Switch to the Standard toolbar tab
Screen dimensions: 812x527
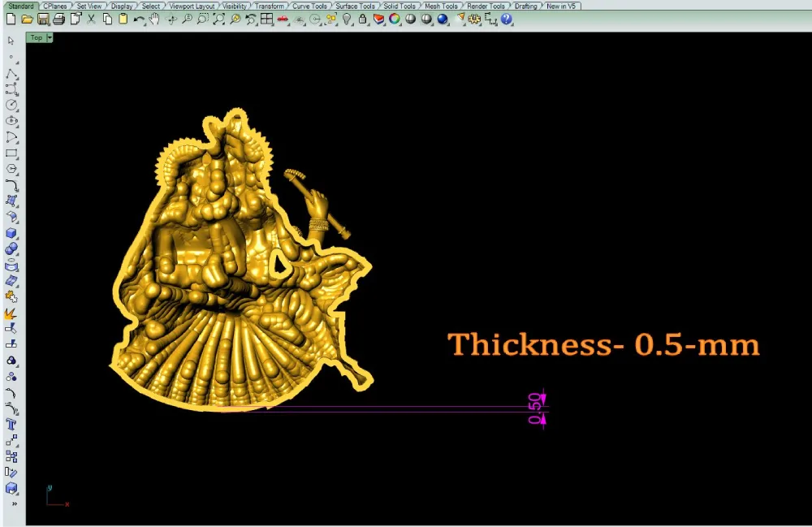coord(21,6)
